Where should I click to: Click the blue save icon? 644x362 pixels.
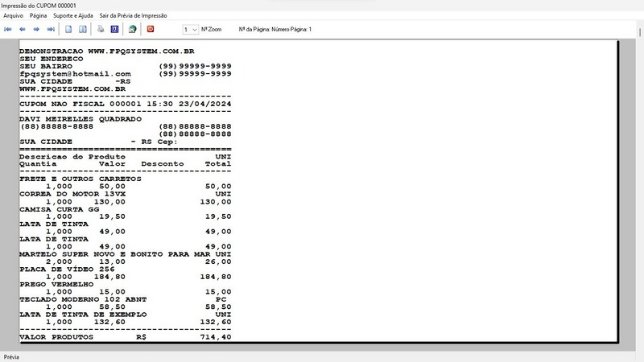pos(114,29)
